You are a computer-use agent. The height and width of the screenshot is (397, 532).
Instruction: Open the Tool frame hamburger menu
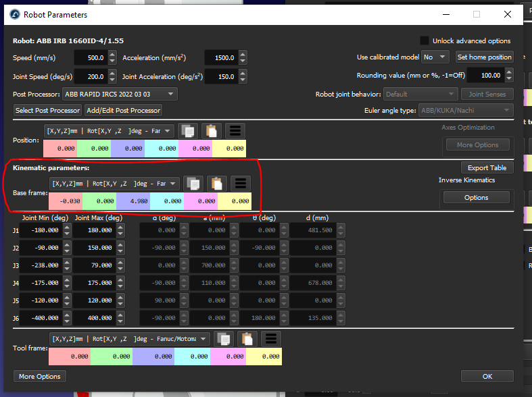(x=270, y=339)
